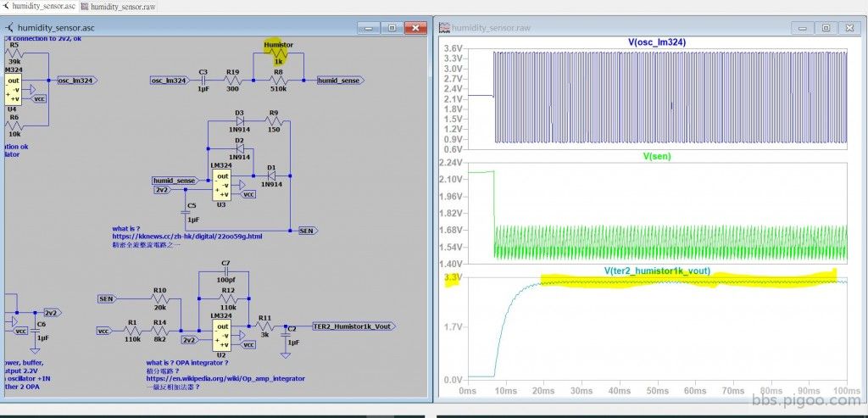The height and width of the screenshot is (418, 868).
Task: Click the 50ms time axis label
Action: coord(657,391)
